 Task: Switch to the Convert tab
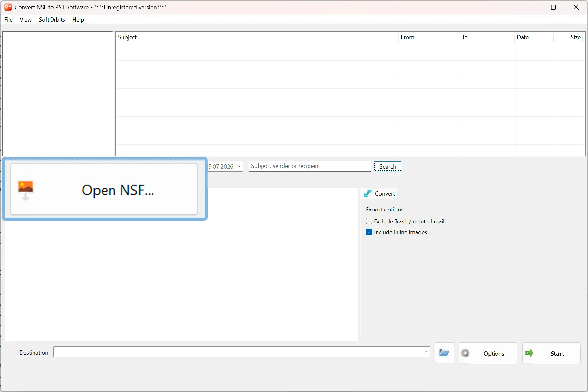(379, 193)
